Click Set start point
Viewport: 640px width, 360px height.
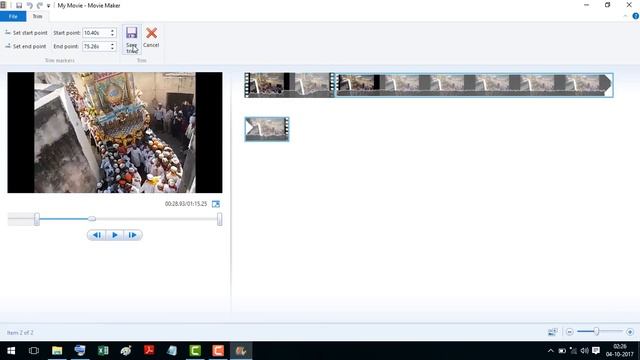(26, 33)
